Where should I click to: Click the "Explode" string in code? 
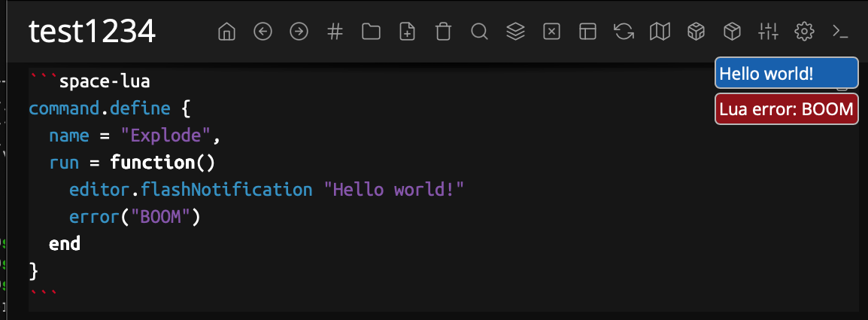click(170, 136)
